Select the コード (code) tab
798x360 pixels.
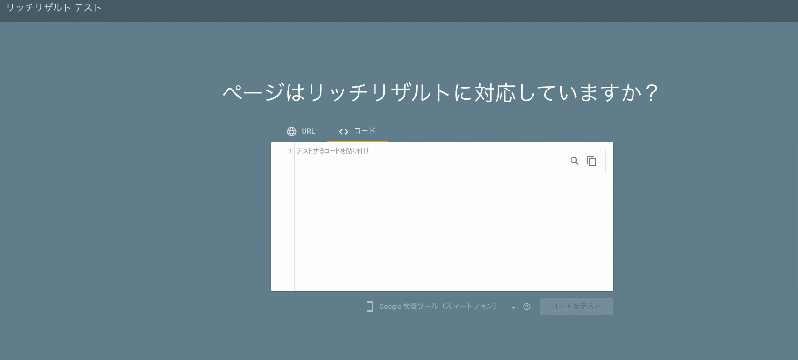pyautogui.click(x=357, y=131)
